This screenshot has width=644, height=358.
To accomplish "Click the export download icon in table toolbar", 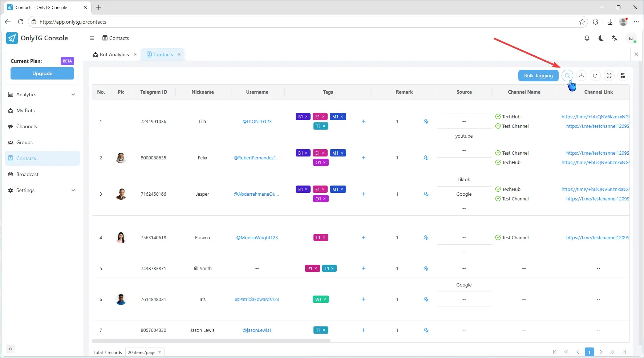I will coord(581,76).
